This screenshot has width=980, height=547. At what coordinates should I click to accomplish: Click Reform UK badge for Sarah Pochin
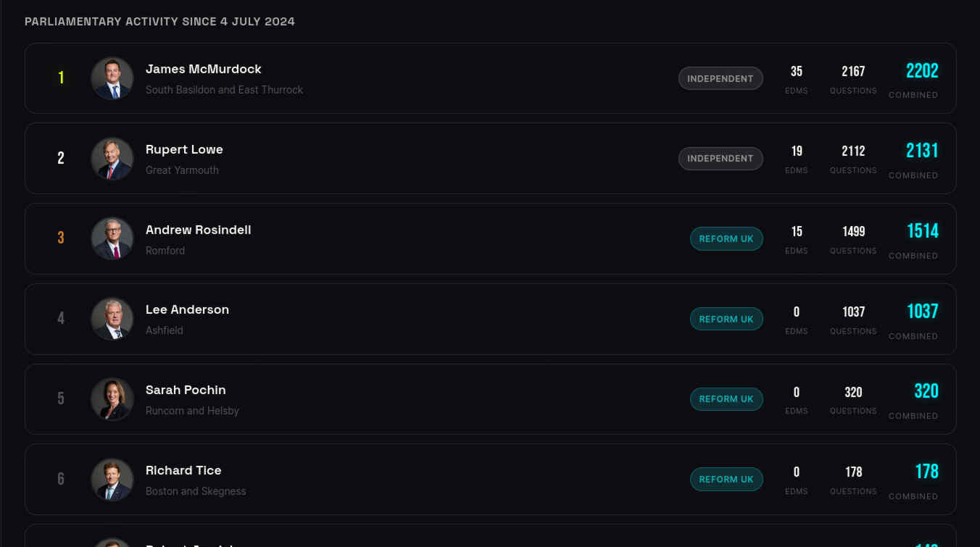(x=726, y=399)
